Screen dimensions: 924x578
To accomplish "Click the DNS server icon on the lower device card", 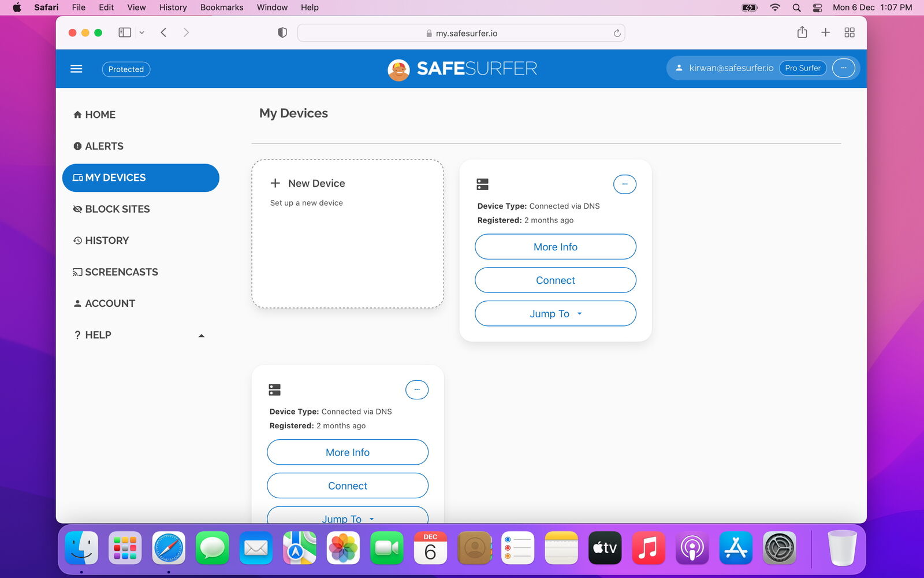I will [275, 390].
